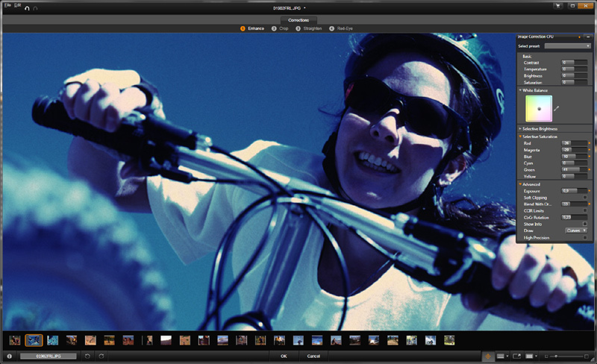Open the view layout dropdown arrow
The width and height of the screenshot is (597, 364).
507,357
